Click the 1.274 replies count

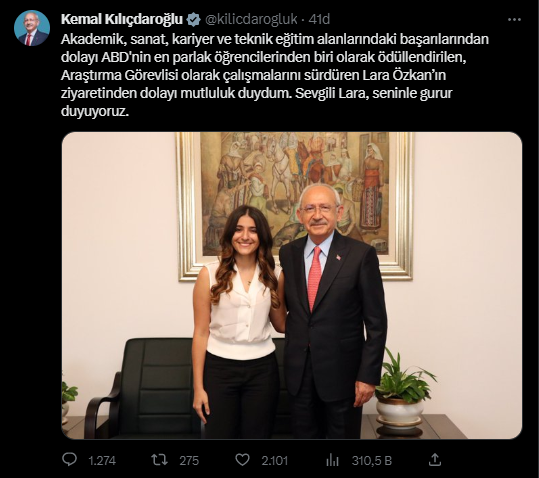tap(102, 460)
